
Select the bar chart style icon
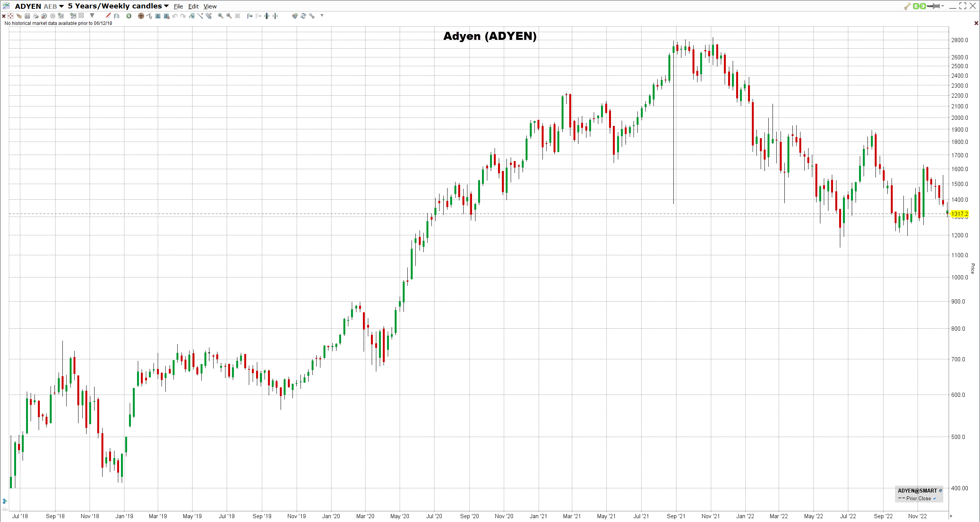(x=116, y=16)
